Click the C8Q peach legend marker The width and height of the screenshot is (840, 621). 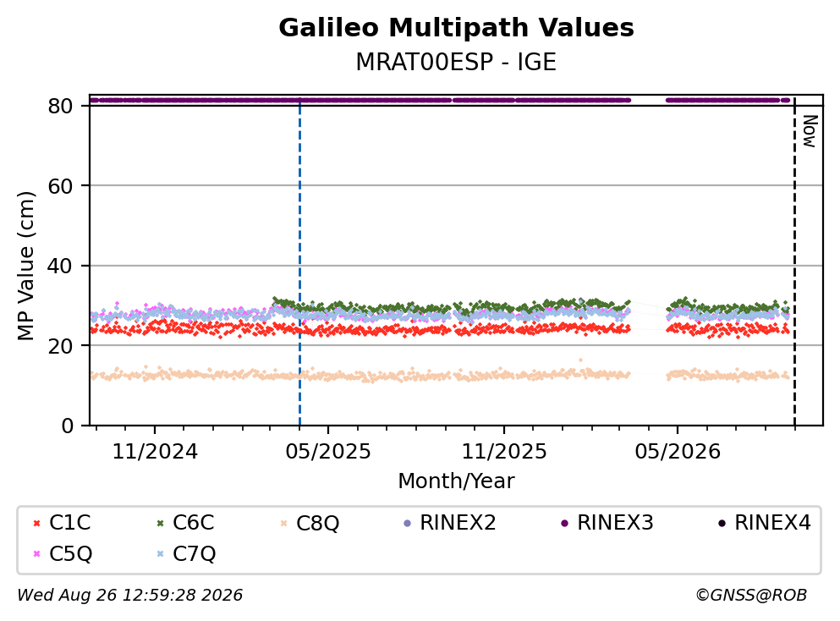point(283,523)
